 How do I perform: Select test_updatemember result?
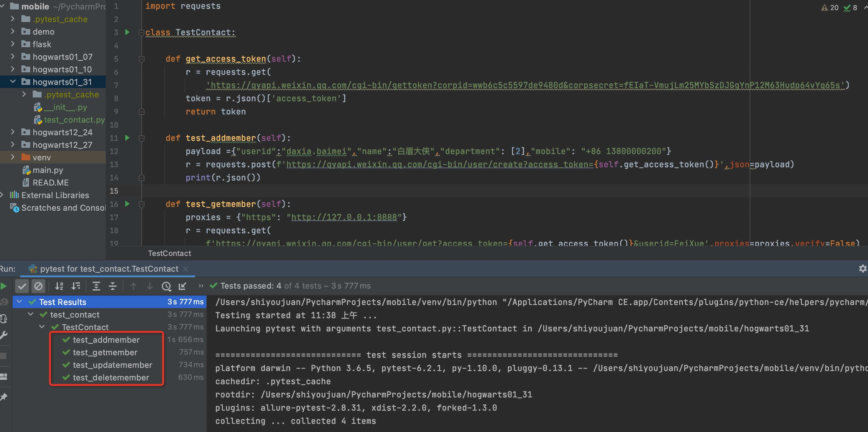(x=113, y=365)
